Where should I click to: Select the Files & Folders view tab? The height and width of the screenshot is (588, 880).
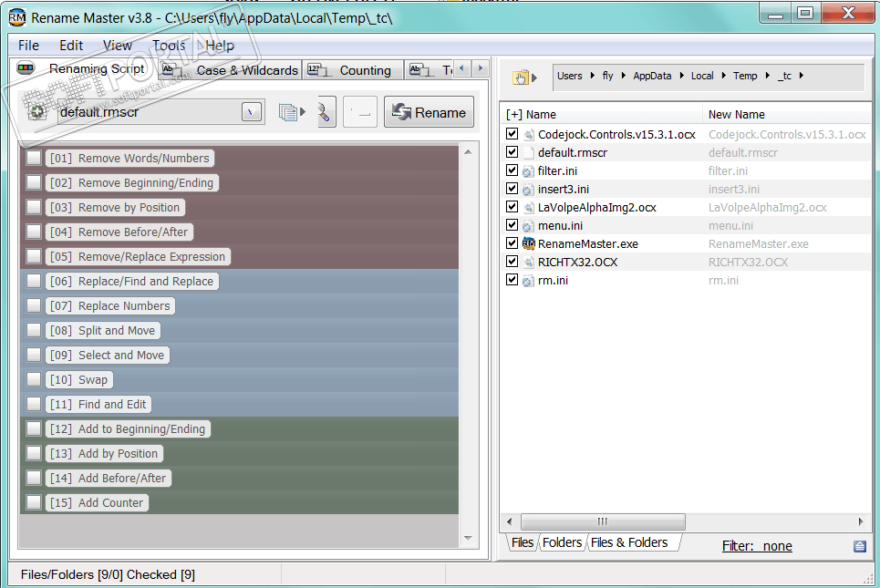629,542
